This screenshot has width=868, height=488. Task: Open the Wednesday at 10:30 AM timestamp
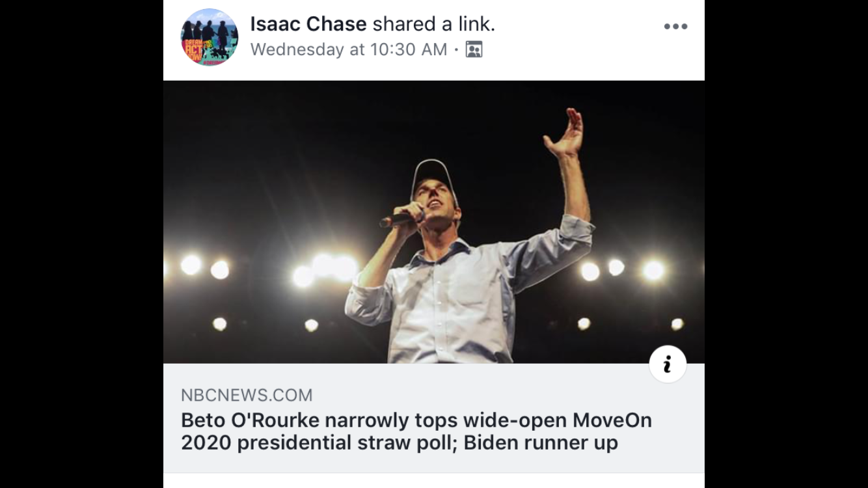click(x=348, y=49)
